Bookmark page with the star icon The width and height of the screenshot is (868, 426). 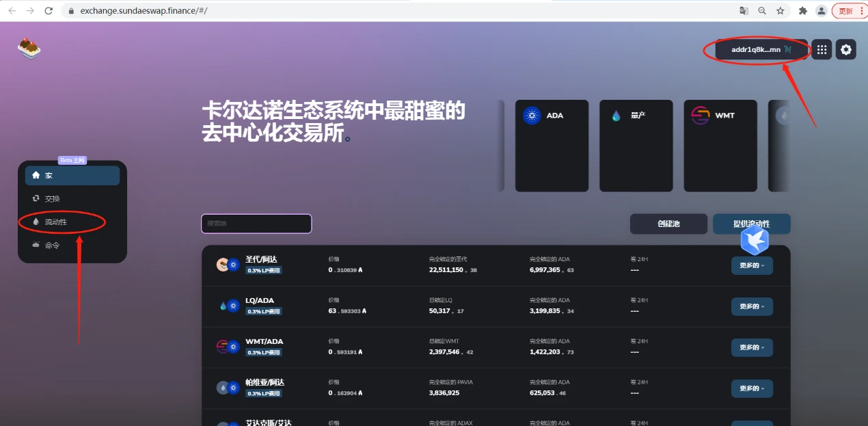(781, 11)
